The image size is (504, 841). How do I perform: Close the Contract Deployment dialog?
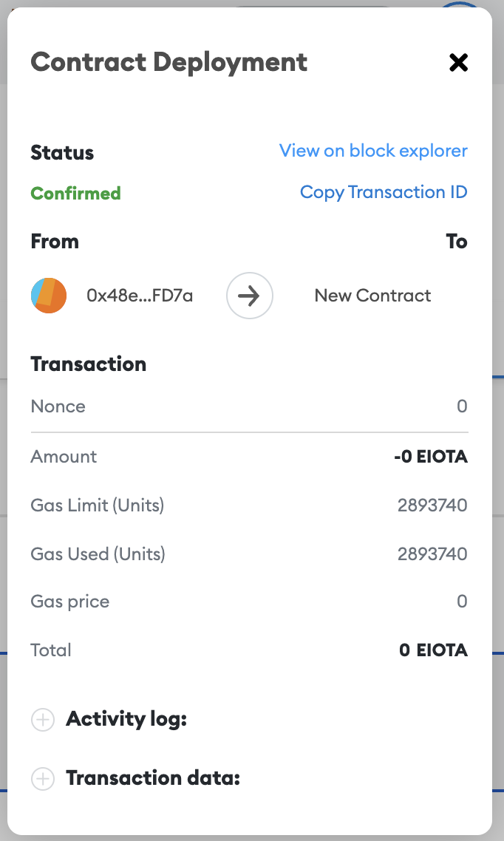(458, 63)
